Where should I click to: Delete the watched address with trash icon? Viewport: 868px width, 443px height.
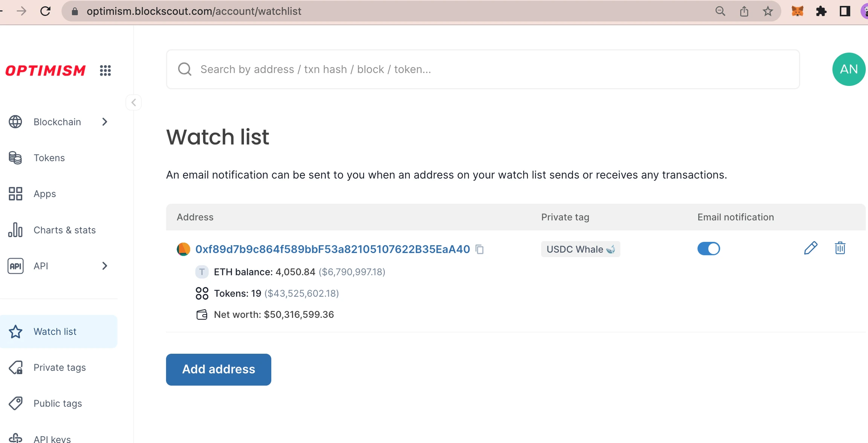[840, 248]
